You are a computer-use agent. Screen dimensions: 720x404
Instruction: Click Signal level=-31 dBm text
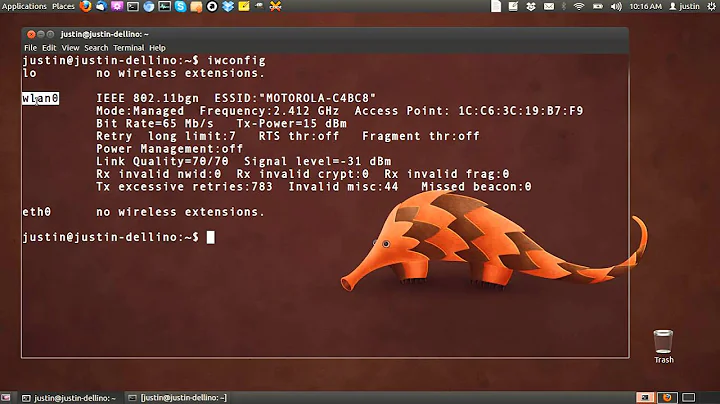(x=317, y=162)
